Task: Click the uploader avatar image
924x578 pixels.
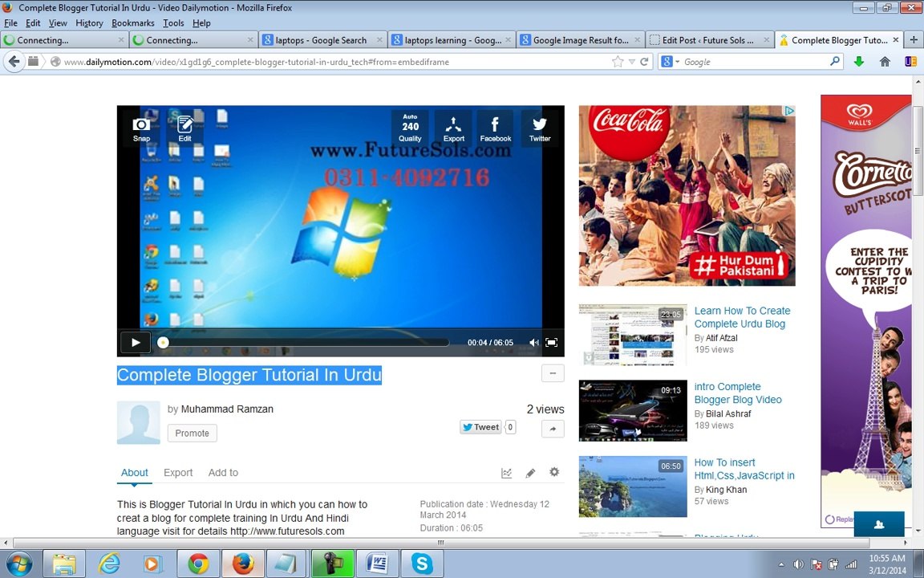Action: click(x=139, y=422)
